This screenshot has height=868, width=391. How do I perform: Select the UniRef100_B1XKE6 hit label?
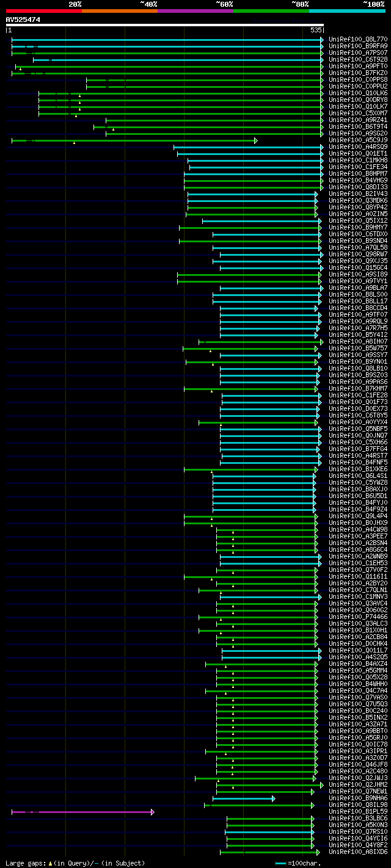pyautogui.click(x=358, y=469)
